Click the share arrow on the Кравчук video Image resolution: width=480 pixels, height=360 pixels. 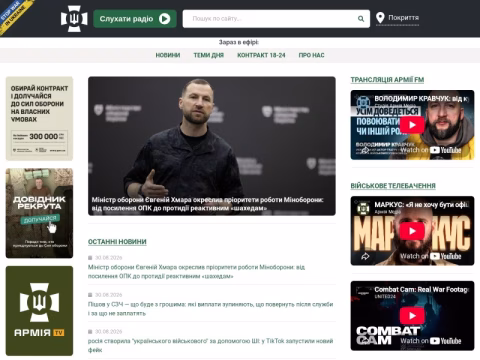pos(365,150)
